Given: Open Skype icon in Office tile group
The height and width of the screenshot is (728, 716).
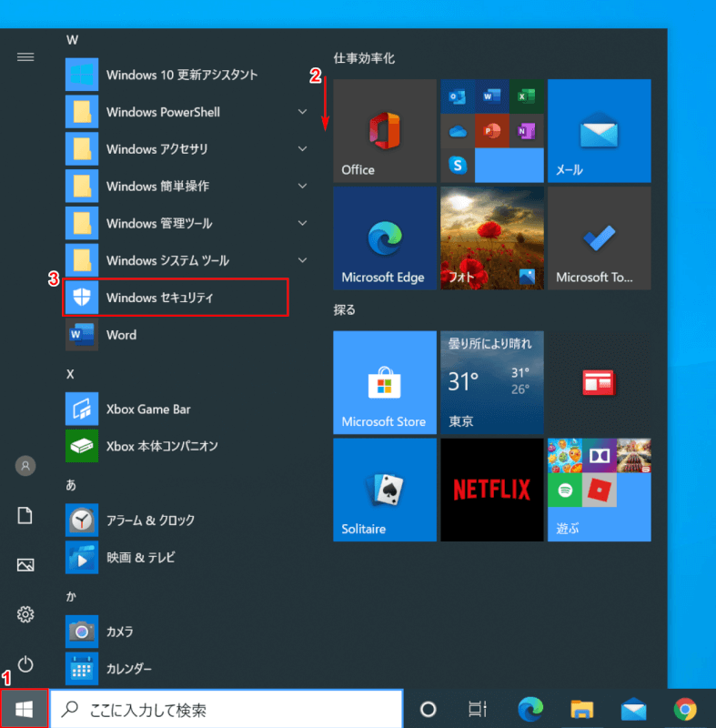Looking at the screenshot, I should coord(458,166).
